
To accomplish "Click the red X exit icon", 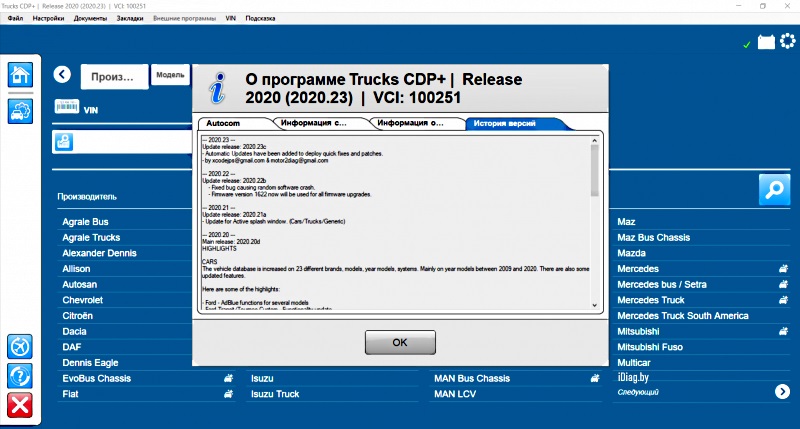I will click(20, 405).
